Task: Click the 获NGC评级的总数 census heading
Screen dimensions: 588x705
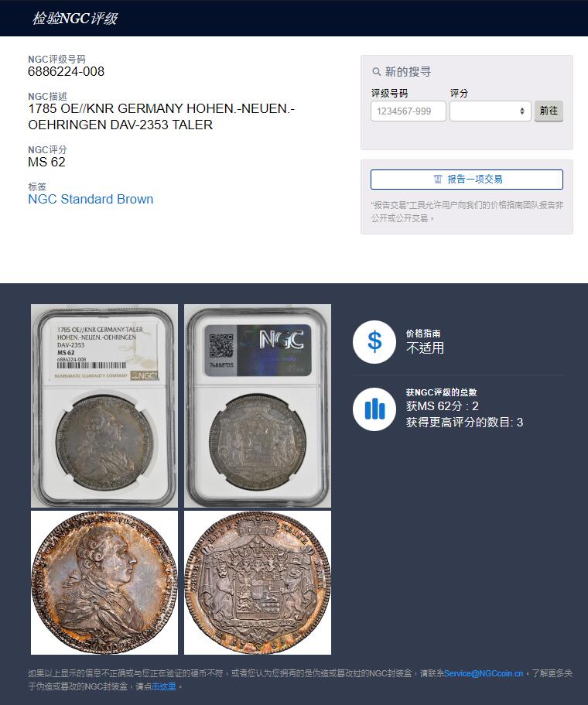Action: pos(441,392)
